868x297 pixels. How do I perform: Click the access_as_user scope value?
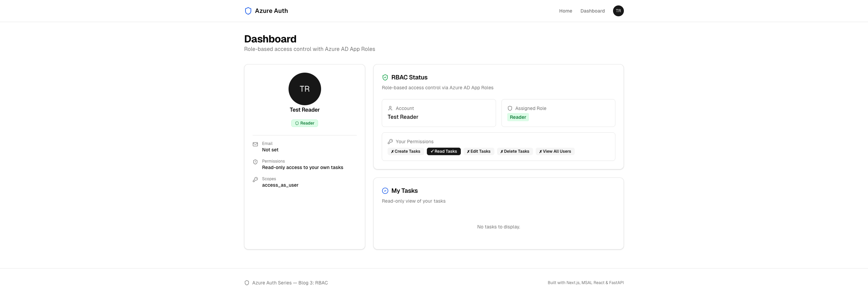[x=280, y=185]
